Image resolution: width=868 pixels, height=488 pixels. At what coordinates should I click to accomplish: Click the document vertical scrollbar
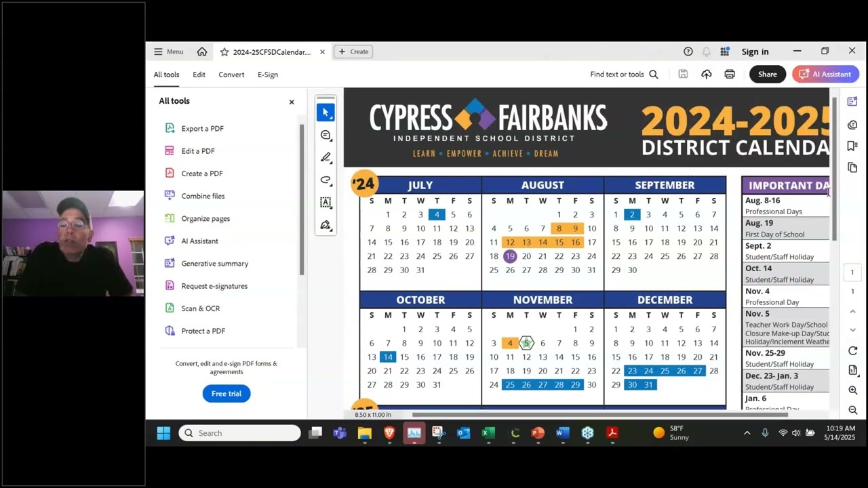pos(834,168)
